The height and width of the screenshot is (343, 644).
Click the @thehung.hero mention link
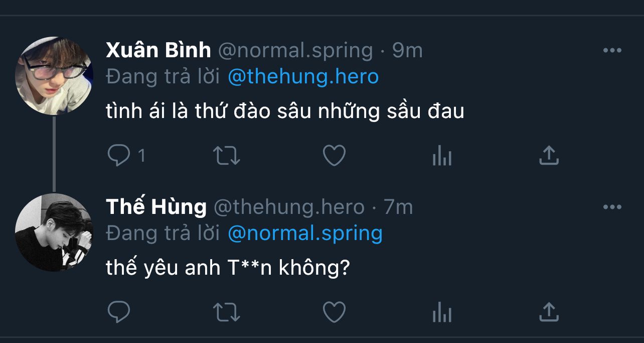pos(303,76)
